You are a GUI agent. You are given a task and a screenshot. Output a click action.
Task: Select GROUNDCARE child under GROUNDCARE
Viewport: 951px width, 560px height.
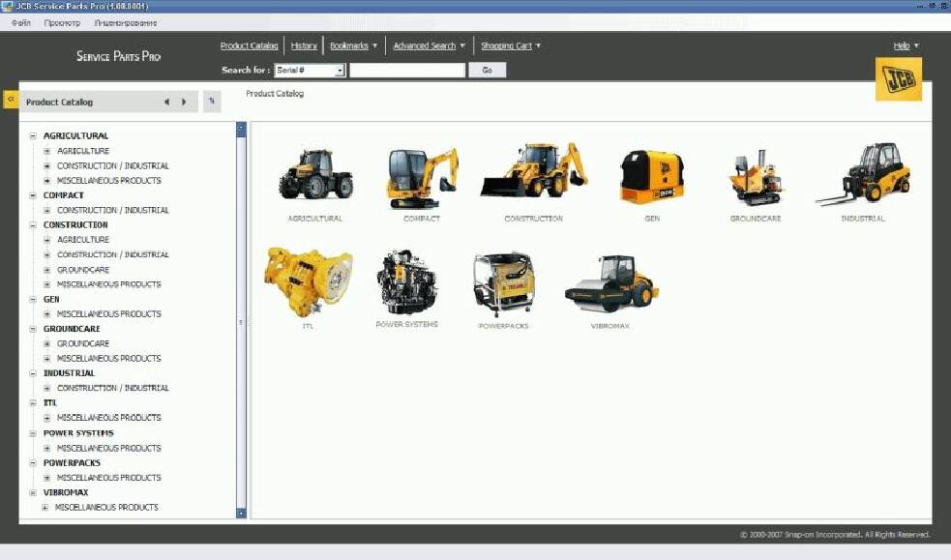[x=83, y=343]
